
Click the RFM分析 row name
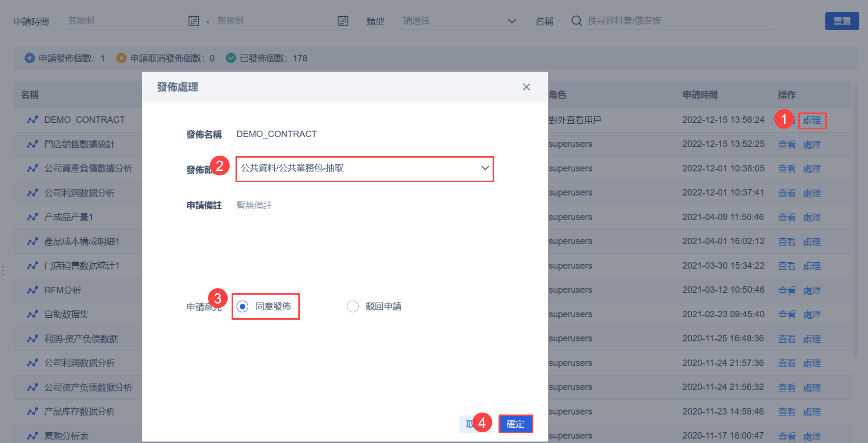(x=63, y=290)
